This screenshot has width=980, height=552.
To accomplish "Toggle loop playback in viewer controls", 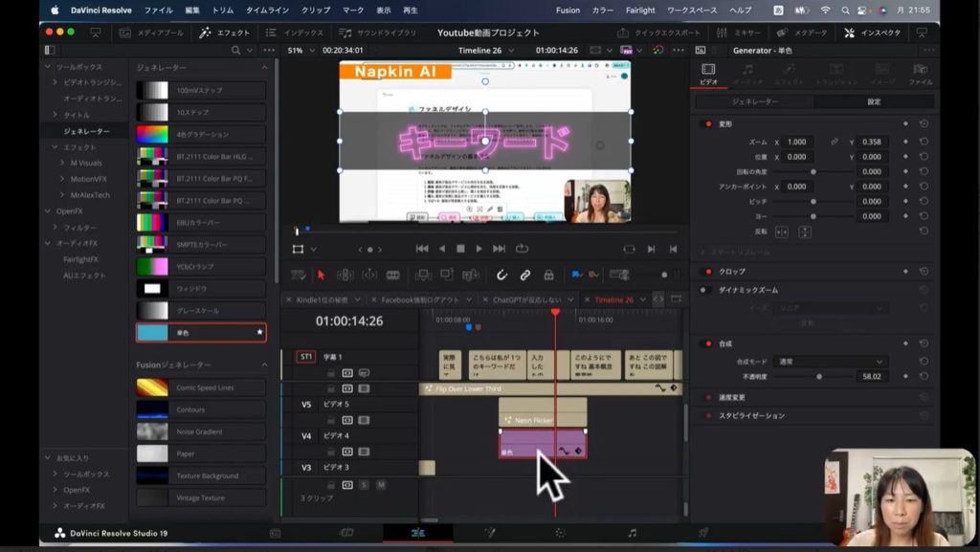I will (x=522, y=249).
